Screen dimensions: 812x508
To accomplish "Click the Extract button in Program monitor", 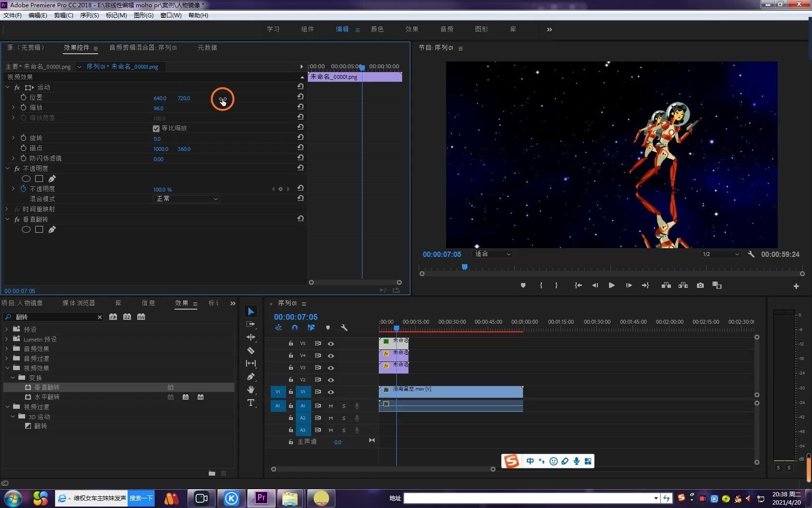I will click(683, 285).
